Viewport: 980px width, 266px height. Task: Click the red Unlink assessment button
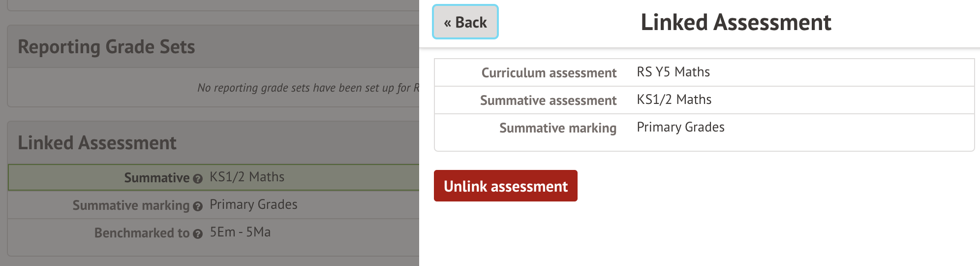(x=505, y=186)
